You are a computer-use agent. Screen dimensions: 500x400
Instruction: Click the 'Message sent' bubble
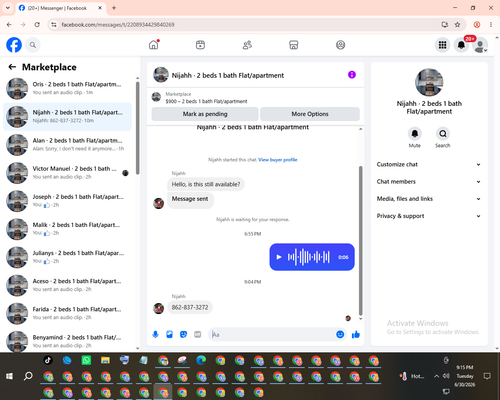(190, 199)
